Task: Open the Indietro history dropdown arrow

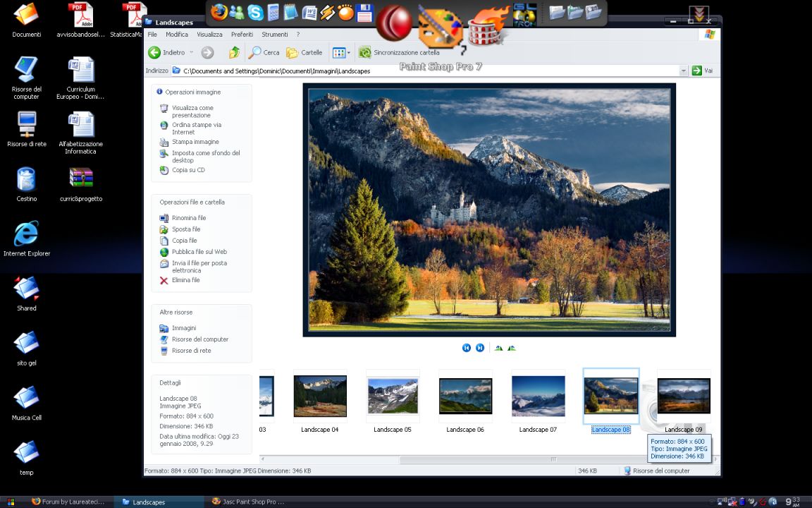Action: [x=191, y=52]
